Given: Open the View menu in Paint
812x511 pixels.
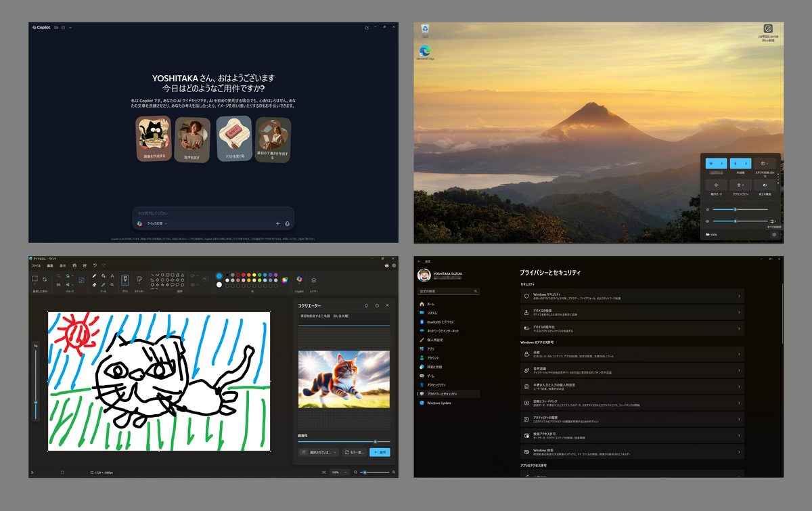Looking at the screenshot, I should click(63, 265).
